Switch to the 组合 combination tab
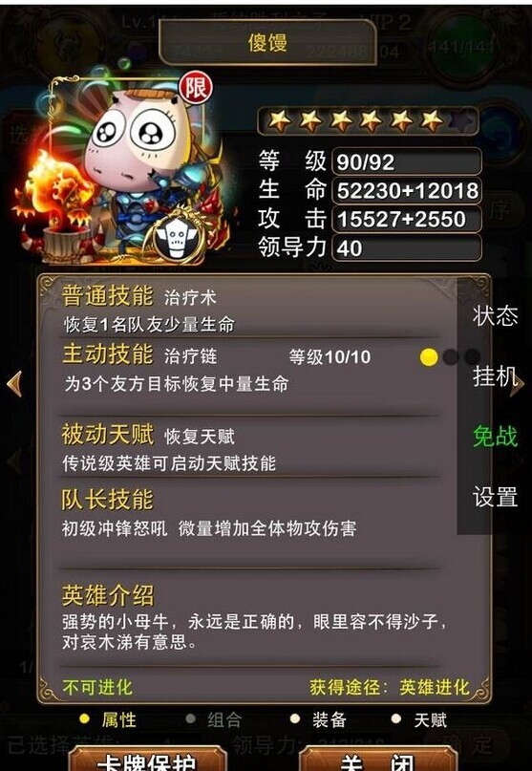This screenshot has width=532, height=771. click(214, 719)
